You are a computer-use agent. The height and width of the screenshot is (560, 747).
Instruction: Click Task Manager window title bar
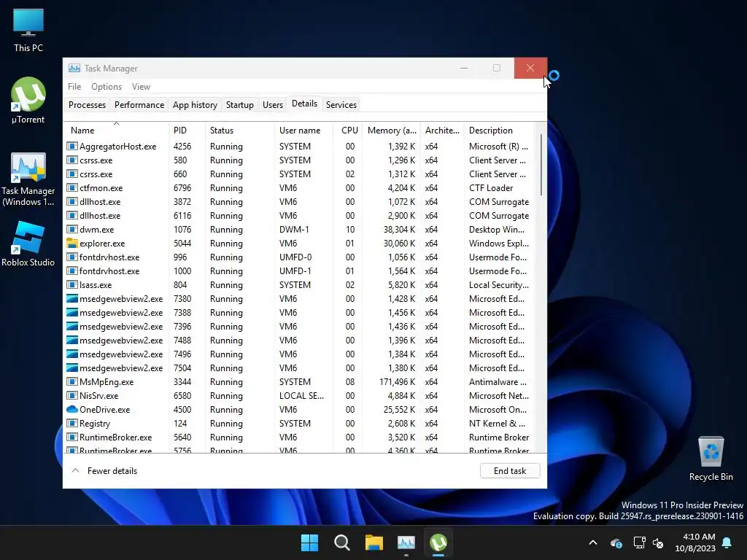tap(258, 68)
